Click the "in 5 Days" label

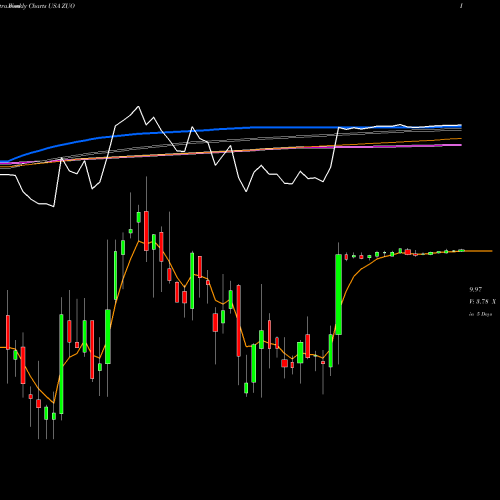(x=480, y=314)
